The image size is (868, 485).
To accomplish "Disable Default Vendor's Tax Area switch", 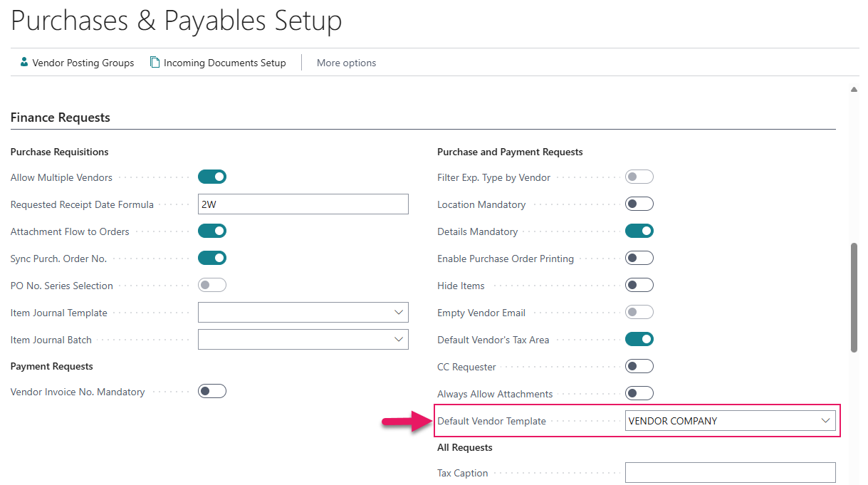I will coord(639,339).
